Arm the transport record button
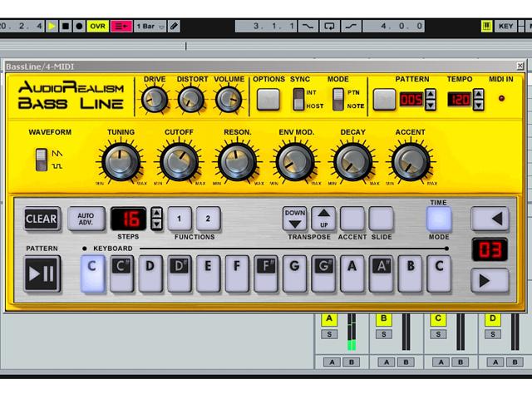The height and width of the screenshot is (399, 532). pyautogui.click(x=79, y=26)
